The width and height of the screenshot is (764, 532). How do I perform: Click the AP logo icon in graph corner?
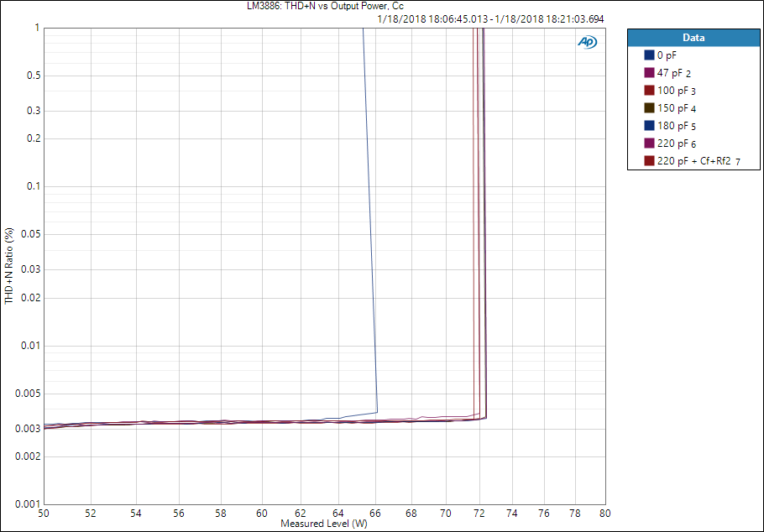coord(587,43)
